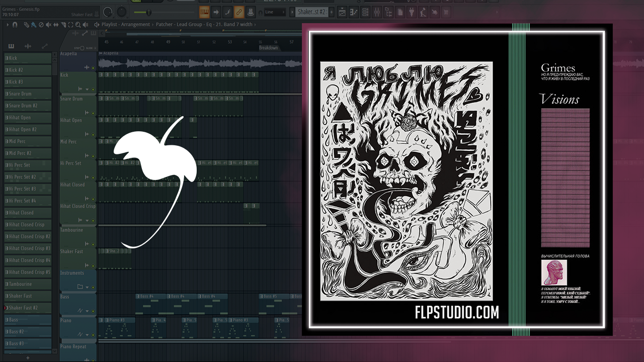Open the Line snap dropdown
Viewport: 644px width, 362px height.
click(274, 12)
